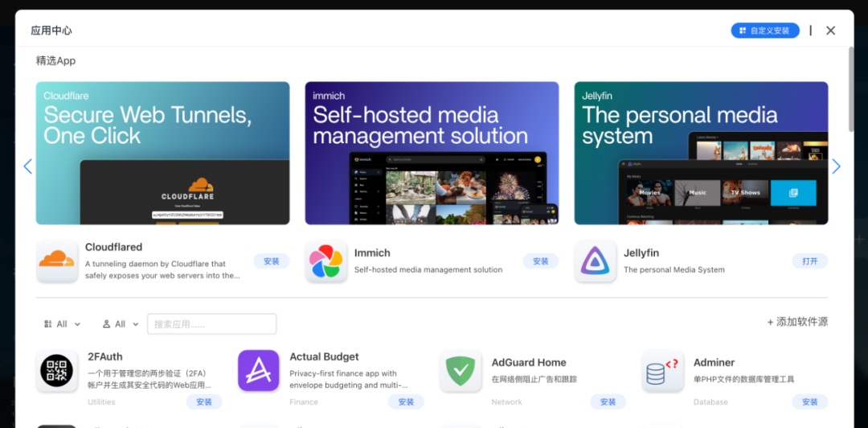Click the Immich pinwheel app icon
Viewport: 868px width, 428px height.
(326, 261)
